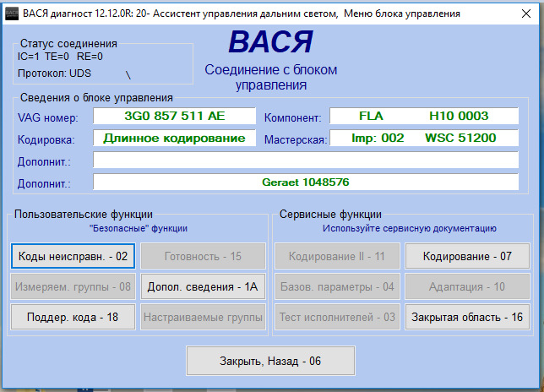Click the disabled Настраиваемые группы button
The image size is (544, 392).
[203, 317]
